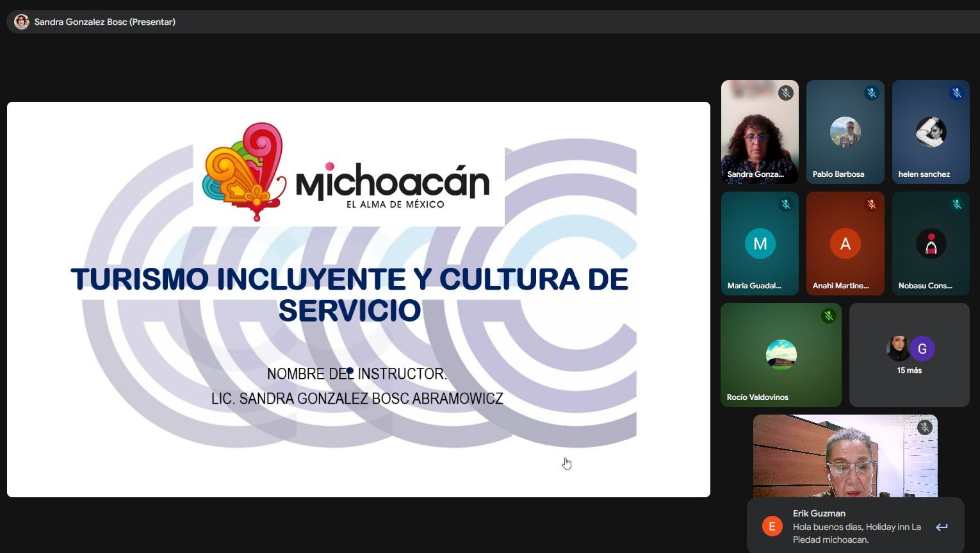Show the 15 más additional participants
Screen dimensions: 980x553
click(910, 355)
